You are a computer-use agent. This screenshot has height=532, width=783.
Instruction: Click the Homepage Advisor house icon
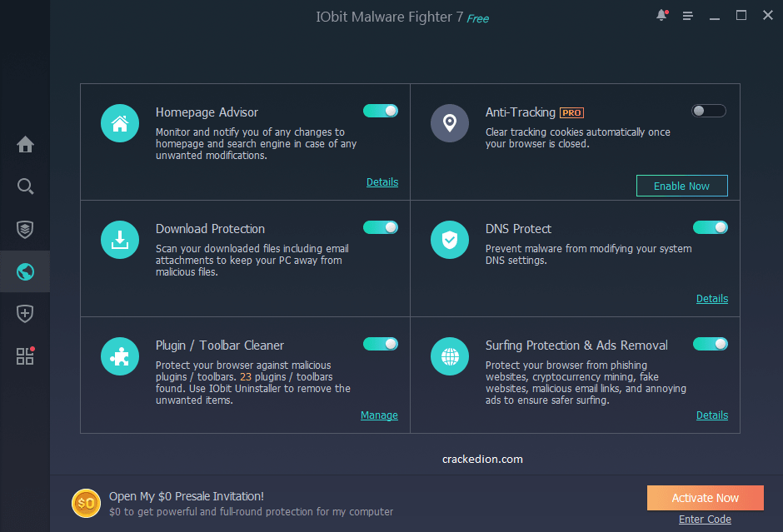[120, 123]
